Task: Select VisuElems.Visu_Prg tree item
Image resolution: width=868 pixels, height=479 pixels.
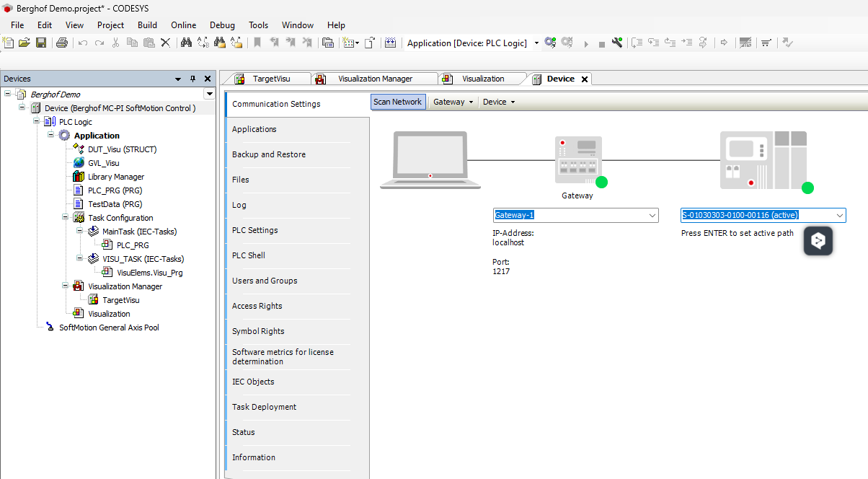Action: click(x=149, y=273)
